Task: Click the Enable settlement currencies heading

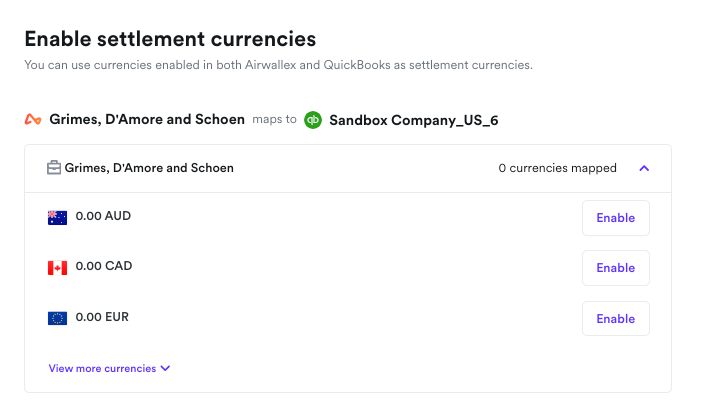Action: pyautogui.click(x=170, y=39)
